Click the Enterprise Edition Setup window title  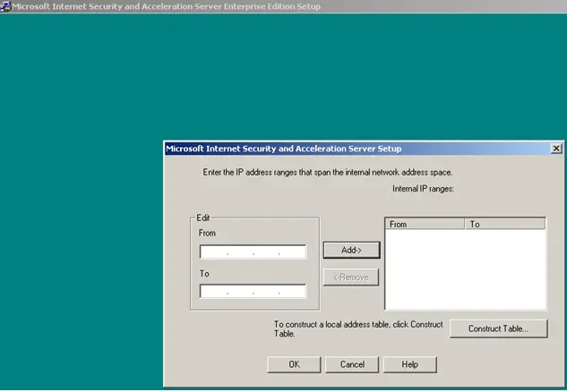(x=167, y=6)
